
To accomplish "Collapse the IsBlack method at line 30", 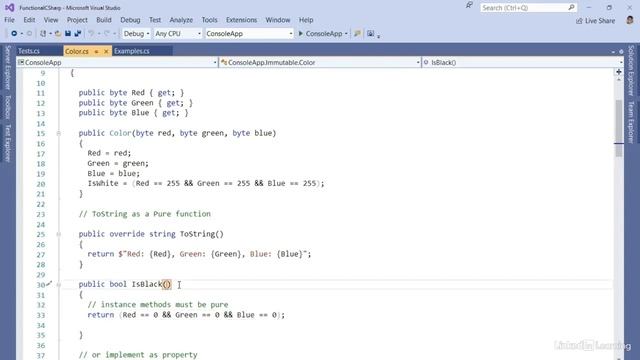I will pos(59,284).
